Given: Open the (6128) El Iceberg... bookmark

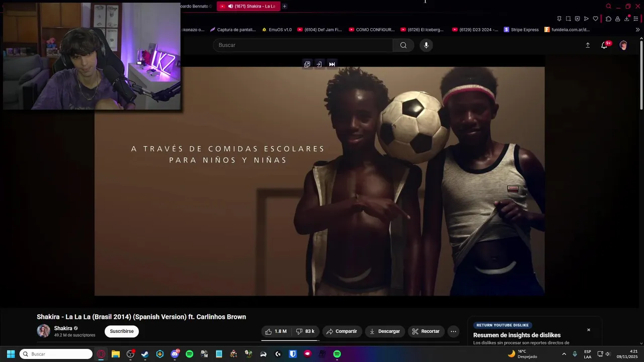Looking at the screenshot, I should tap(422, 30).
